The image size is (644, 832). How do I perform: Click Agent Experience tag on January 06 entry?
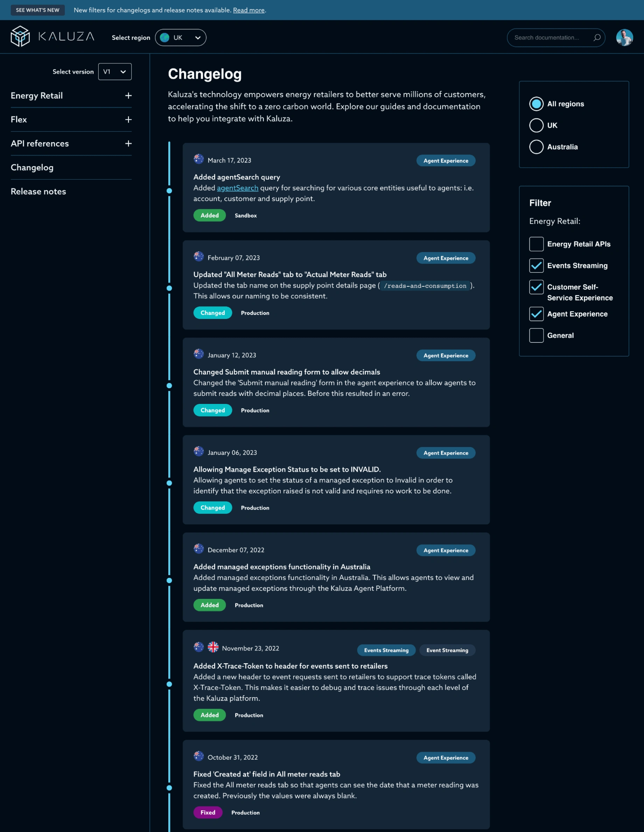tap(446, 453)
